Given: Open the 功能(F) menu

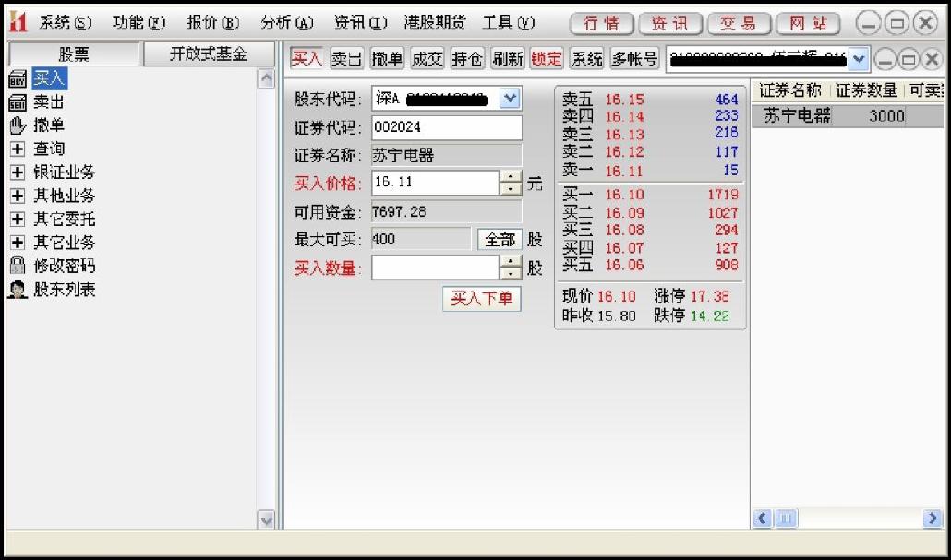Looking at the screenshot, I should 138,23.
